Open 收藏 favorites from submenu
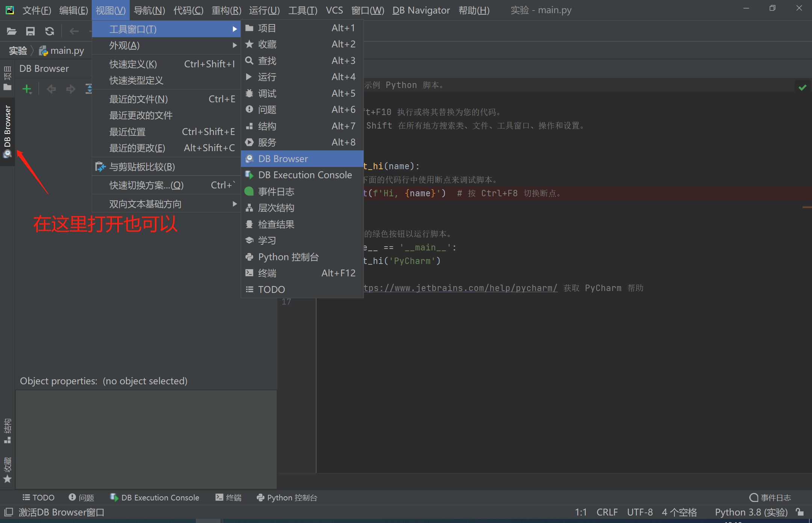This screenshot has height=523, width=812. coord(302,44)
